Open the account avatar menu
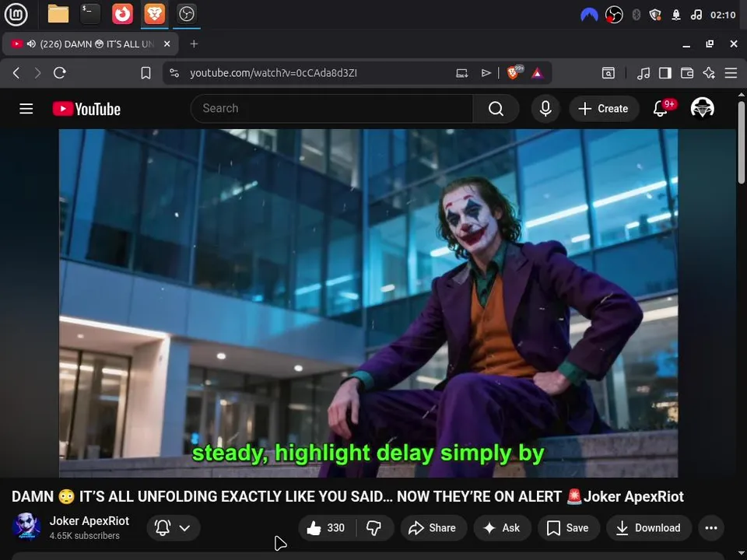The width and height of the screenshot is (747, 560). tap(702, 108)
